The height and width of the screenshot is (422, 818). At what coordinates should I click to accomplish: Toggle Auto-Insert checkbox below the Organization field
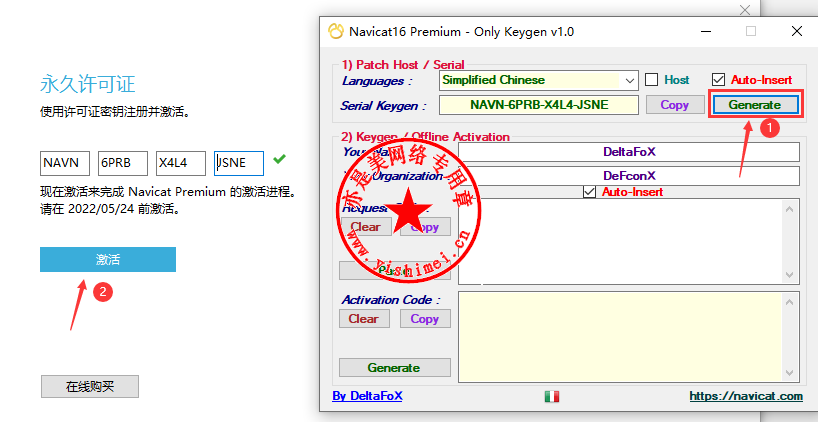click(x=590, y=191)
